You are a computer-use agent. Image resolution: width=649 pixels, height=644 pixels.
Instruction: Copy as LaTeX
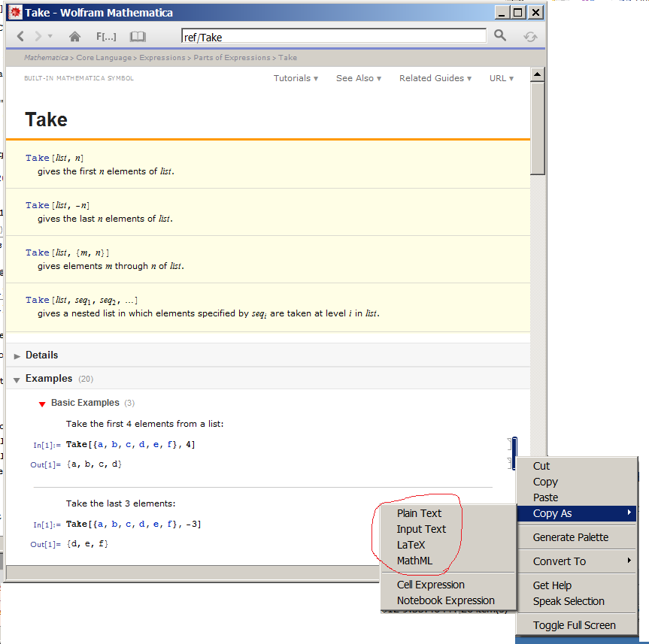point(448,545)
